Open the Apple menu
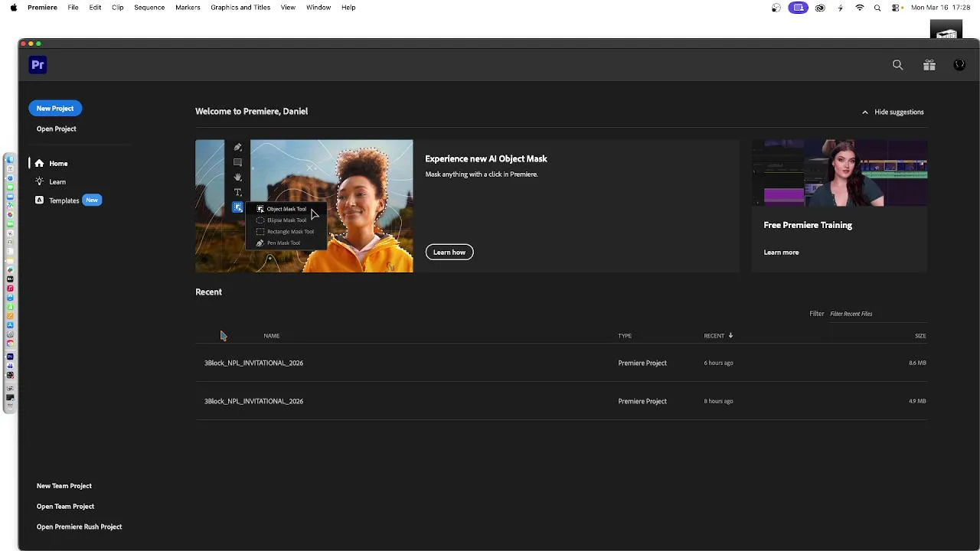This screenshot has height=551, width=980. tap(13, 7)
